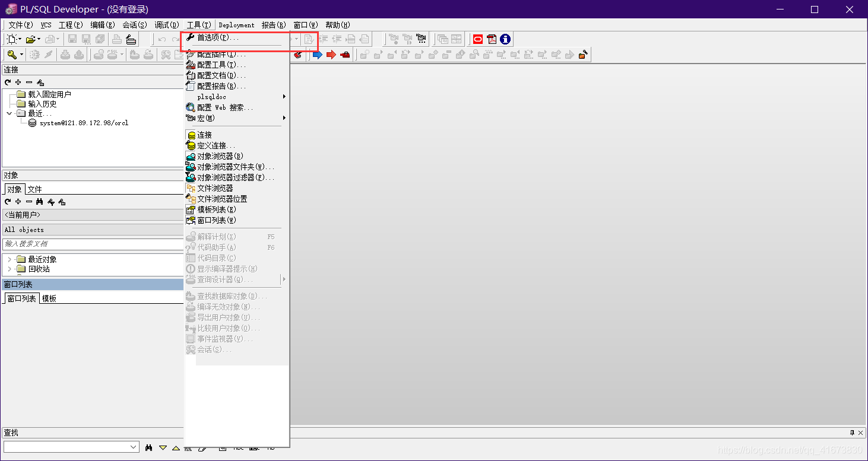Choose 配置 Web 搜索... menu entry
The width and height of the screenshot is (868, 461).
(237, 107)
